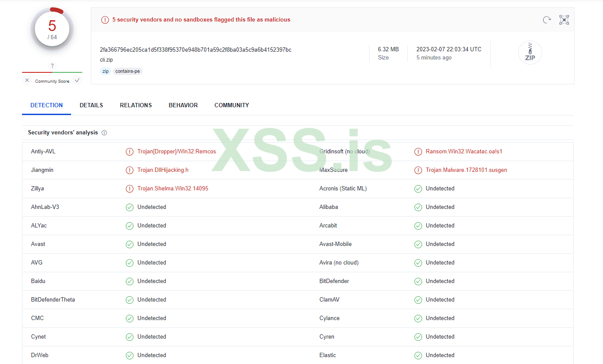Open the RELATIONS tab
The height and width of the screenshot is (364, 603).
(136, 105)
